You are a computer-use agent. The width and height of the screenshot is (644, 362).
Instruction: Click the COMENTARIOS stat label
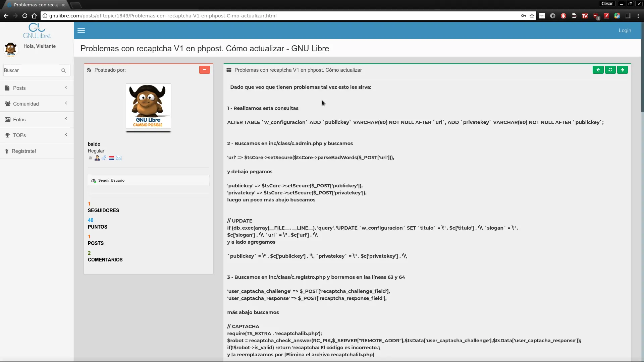105,260
